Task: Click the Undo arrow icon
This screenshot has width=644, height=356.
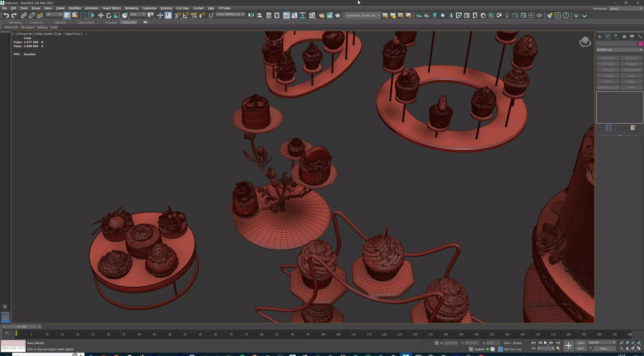Action: click(x=6, y=15)
